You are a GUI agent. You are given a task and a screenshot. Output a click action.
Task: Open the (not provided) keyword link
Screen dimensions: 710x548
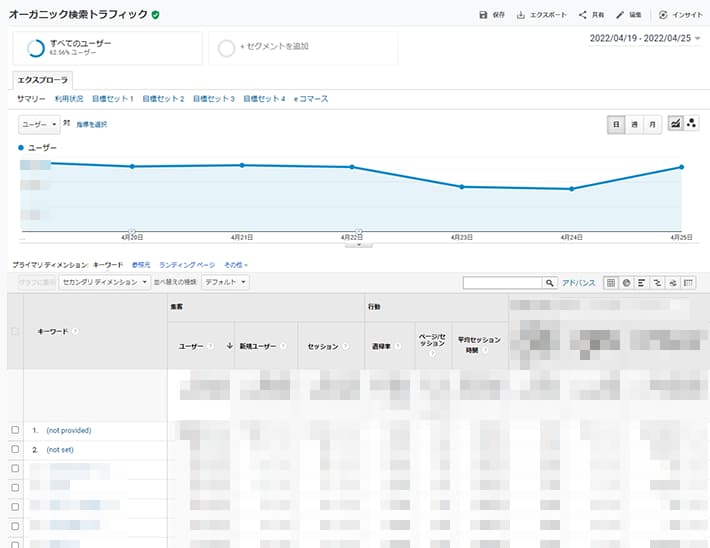tap(69, 430)
